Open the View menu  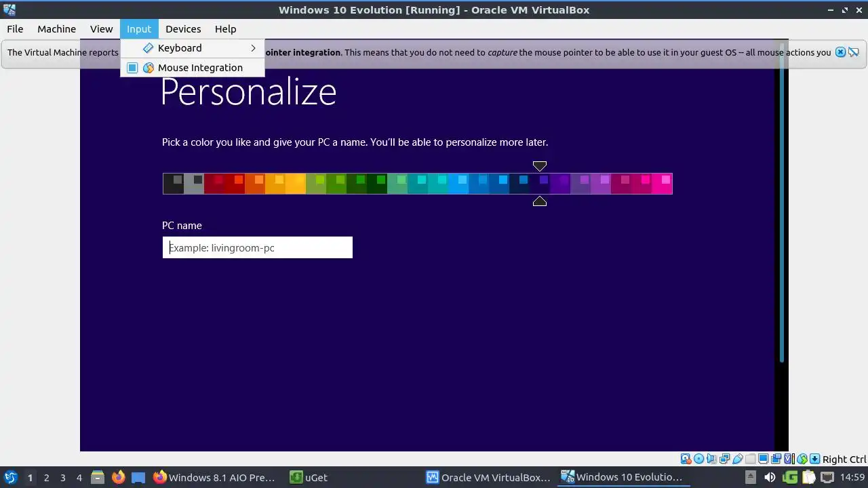pyautogui.click(x=101, y=29)
